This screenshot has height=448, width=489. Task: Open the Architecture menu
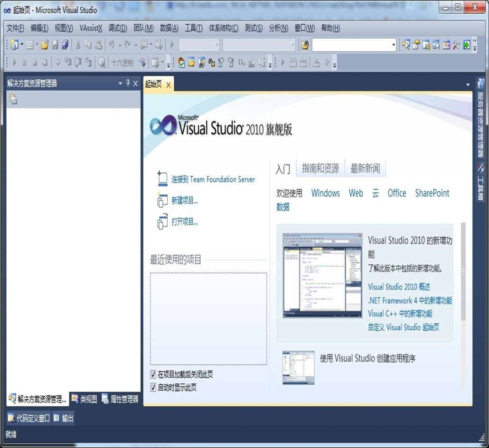click(x=224, y=28)
